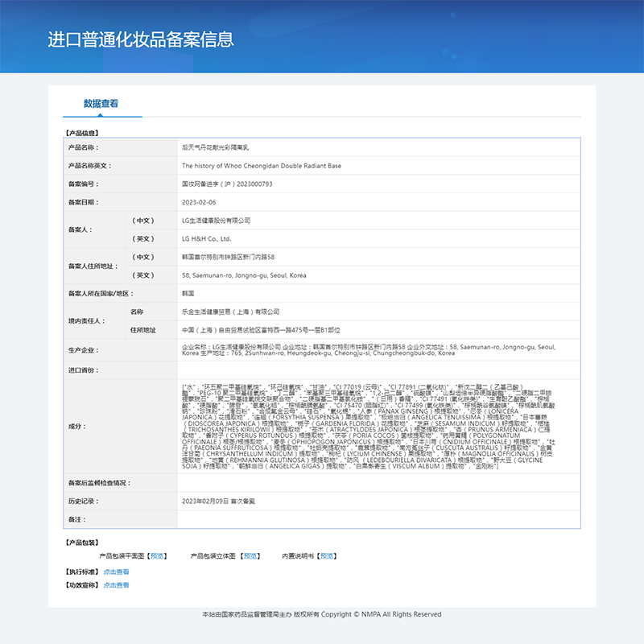Preview the 产品包装立体图 image
The image size is (644, 644).
pyautogui.click(x=250, y=556)
